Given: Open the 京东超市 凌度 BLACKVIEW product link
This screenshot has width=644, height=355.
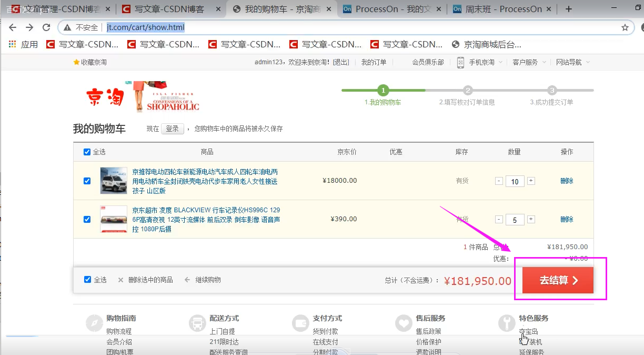Looking at the screenshot, I should coord(206,219).
